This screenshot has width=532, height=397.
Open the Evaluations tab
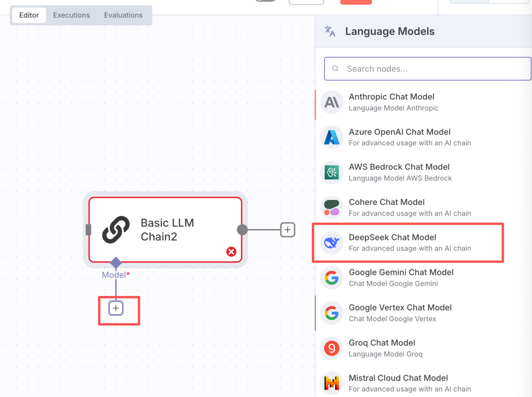123,15
